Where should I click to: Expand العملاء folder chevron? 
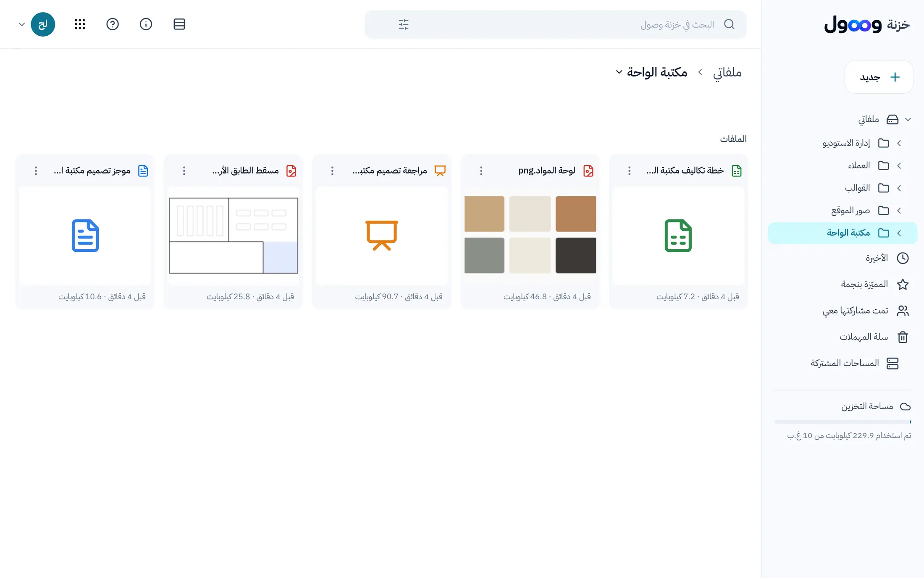[899, 166]
